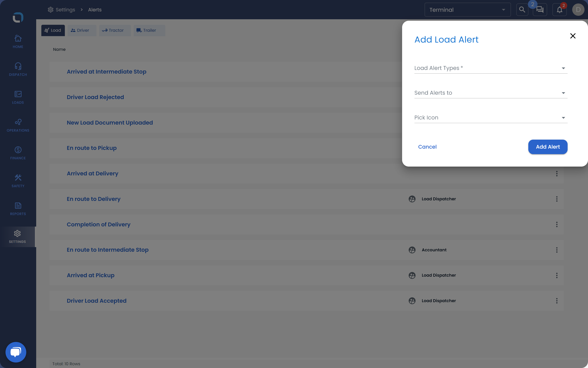Open options for Driver Load Accepted row
The height and width of the screenshot is (368, 588).
(x=557, y=301)
